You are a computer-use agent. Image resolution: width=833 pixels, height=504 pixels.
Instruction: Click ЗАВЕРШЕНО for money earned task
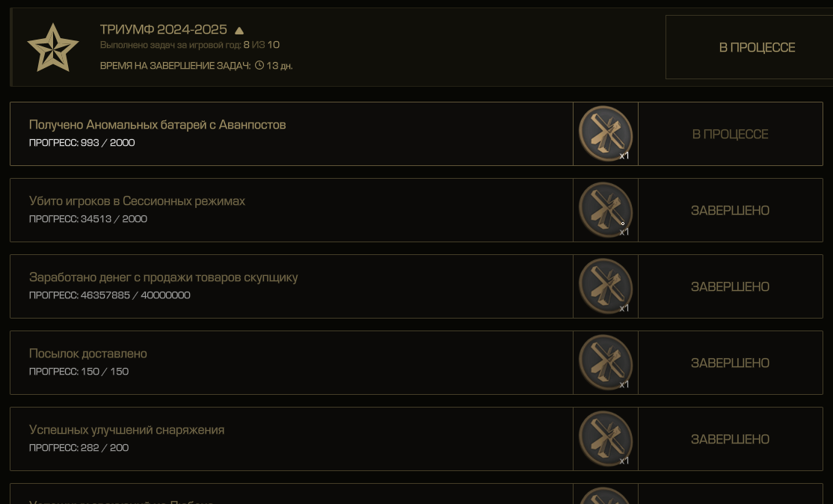[x=730, y=287]
